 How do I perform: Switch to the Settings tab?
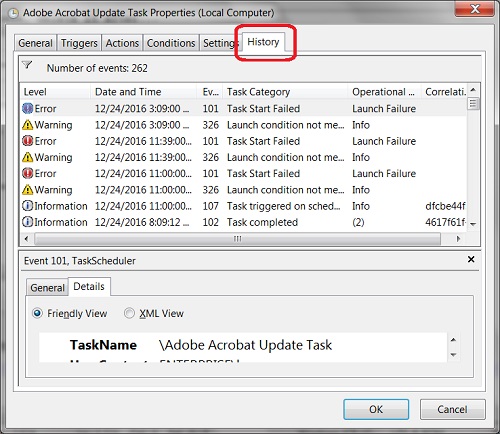[220, 43]
